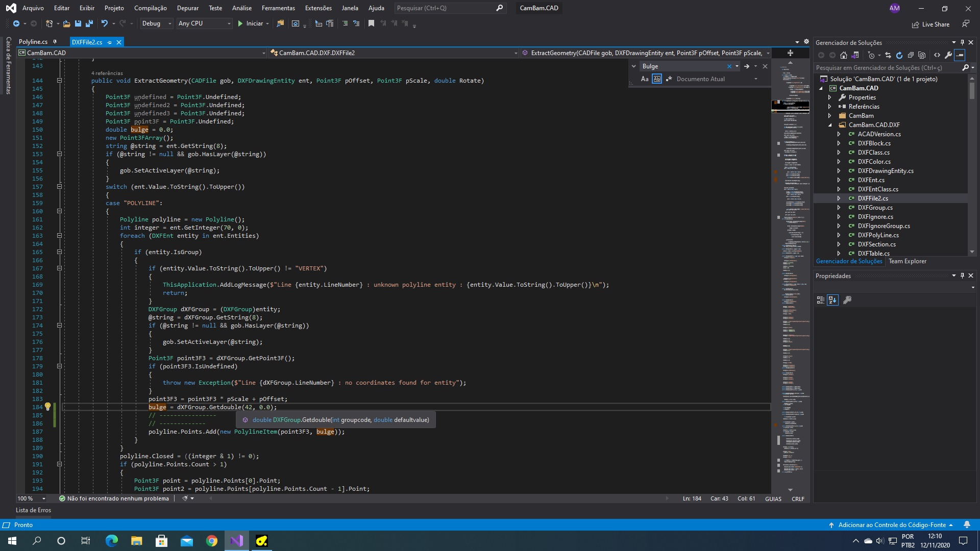Click the bookmark toolbar icon

tap(371, 23)
